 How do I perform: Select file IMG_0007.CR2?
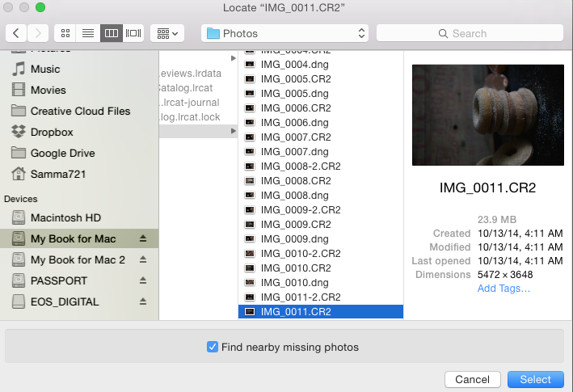coord(296,137)
